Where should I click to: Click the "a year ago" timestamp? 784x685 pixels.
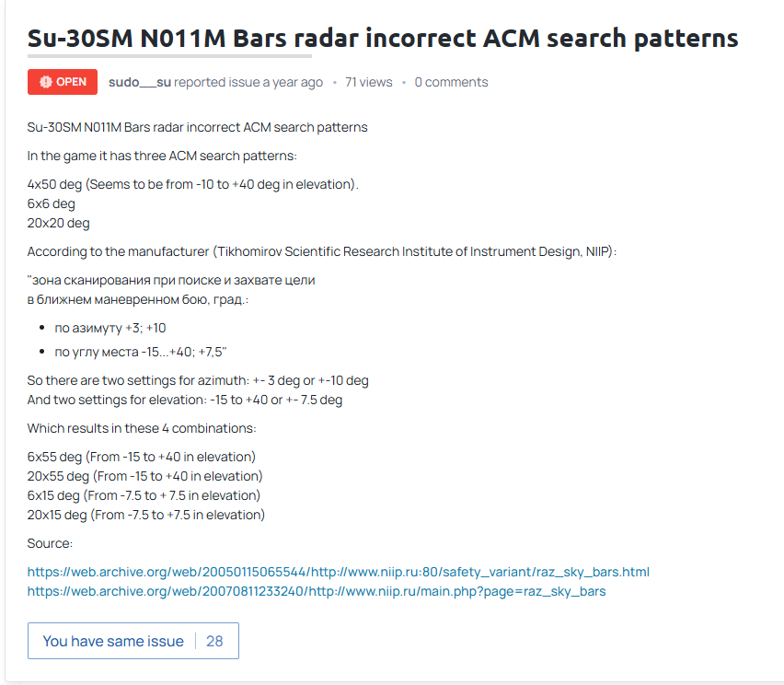click(293, 82)
